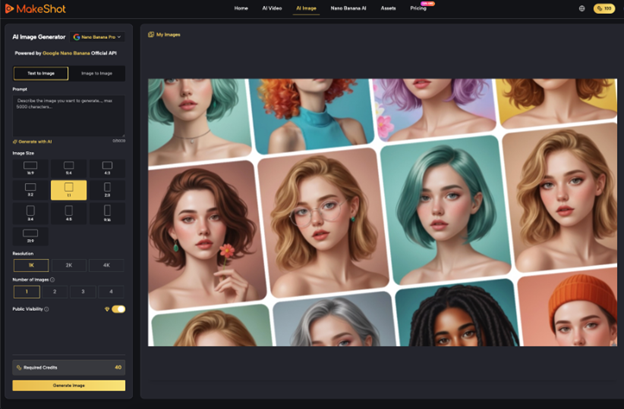Select the 2:3 image size
Viewport: 624px width, 409px height.
(107, 190)
